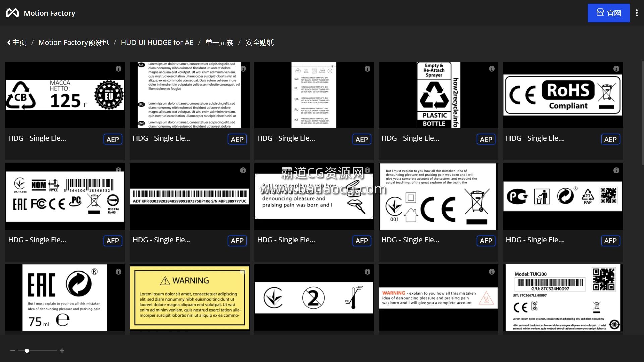
Task: Open 单一元素 breadcrumb
Action: click(x=219, y=43)
